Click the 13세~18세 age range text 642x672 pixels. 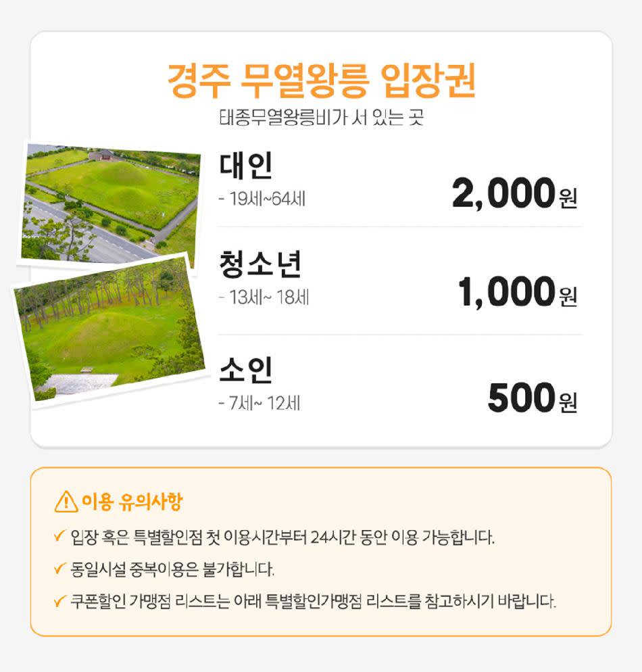click(264, 297)
